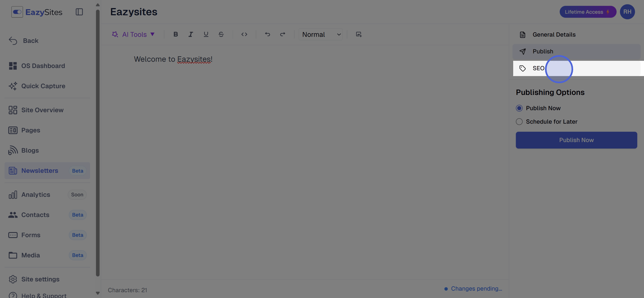
Task: Open Quick Capture in sidebar
Action: (47, 86)
